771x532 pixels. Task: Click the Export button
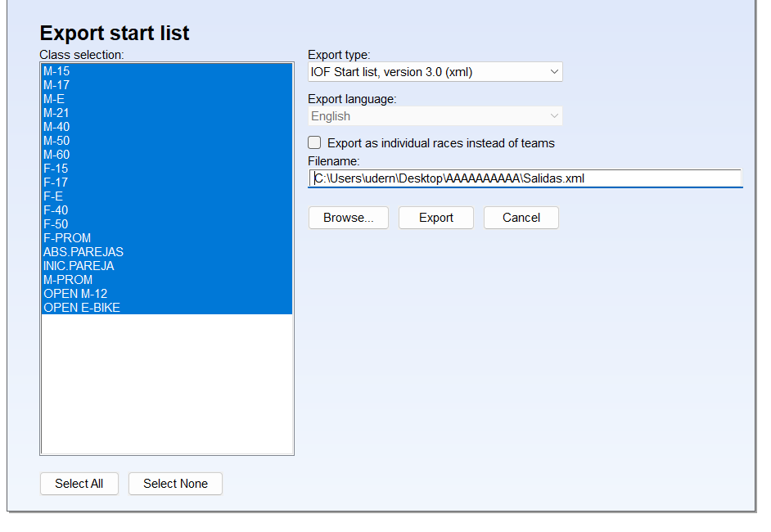coord(436,218)
